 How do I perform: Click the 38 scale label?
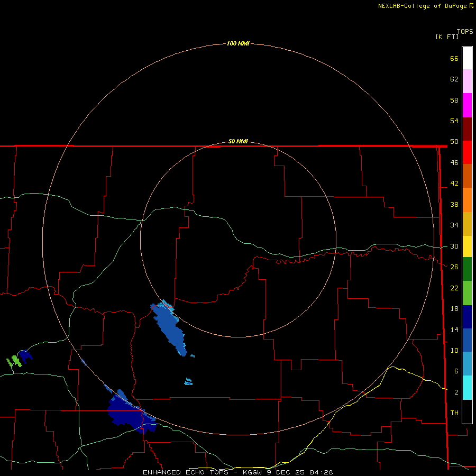point(454,204)
